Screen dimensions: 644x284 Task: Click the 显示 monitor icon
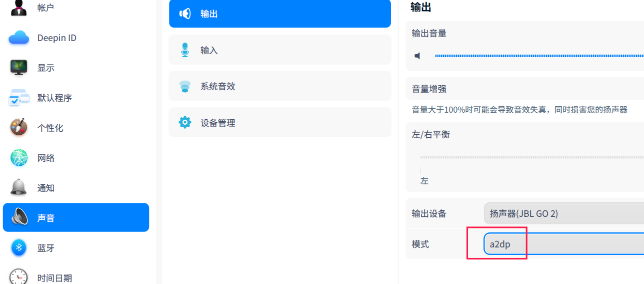19,68
